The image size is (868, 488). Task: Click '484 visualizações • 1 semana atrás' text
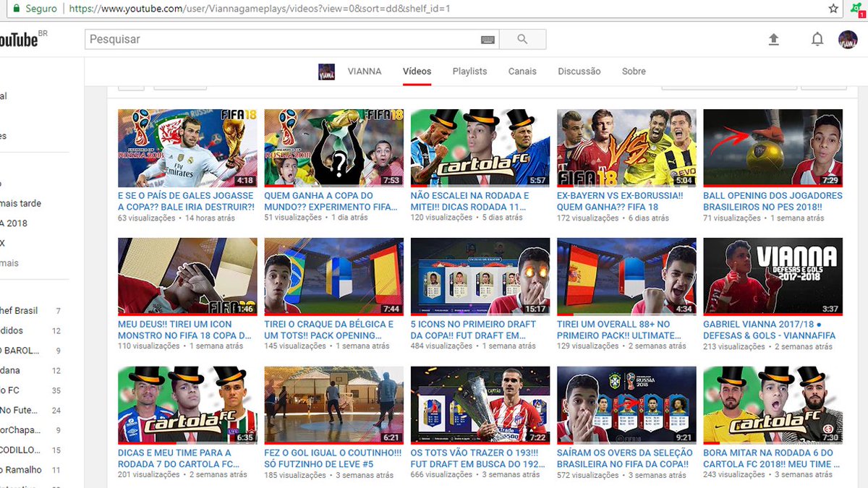(x=473, y=346)
